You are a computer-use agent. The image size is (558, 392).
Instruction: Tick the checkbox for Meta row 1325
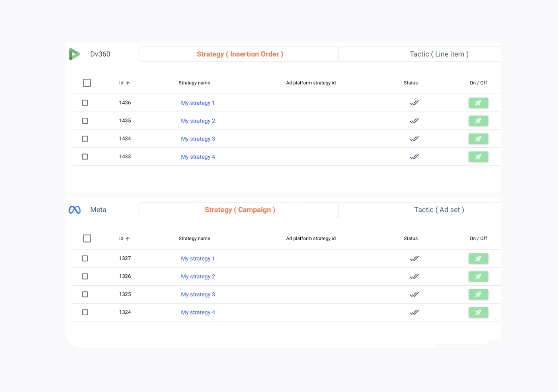pos(85,294)
